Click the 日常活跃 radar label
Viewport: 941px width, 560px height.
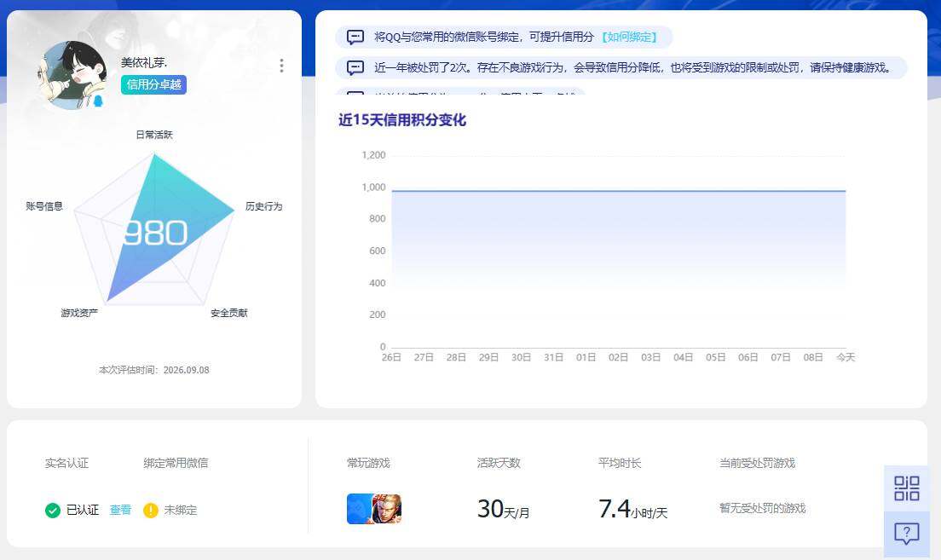pos(154,135)
